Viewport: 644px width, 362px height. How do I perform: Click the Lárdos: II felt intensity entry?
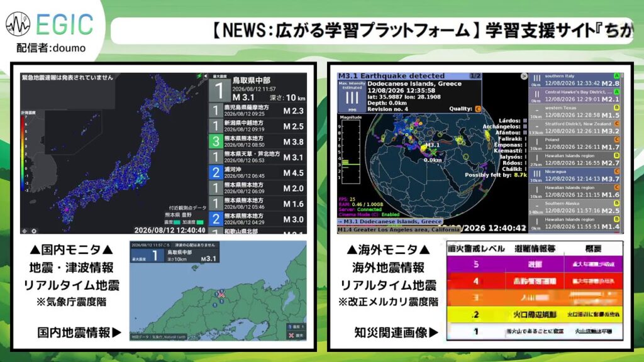point(513,121)
